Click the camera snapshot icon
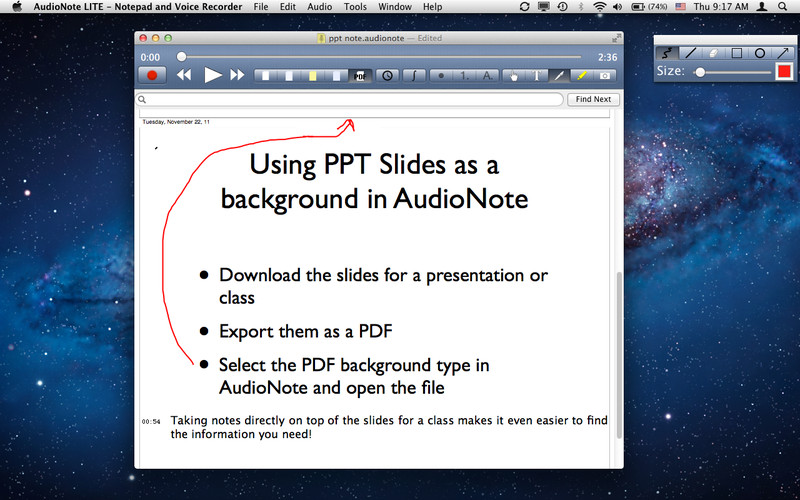Image resolution: width=800 pixels, height=500 pixels. [x=605, y=76]
